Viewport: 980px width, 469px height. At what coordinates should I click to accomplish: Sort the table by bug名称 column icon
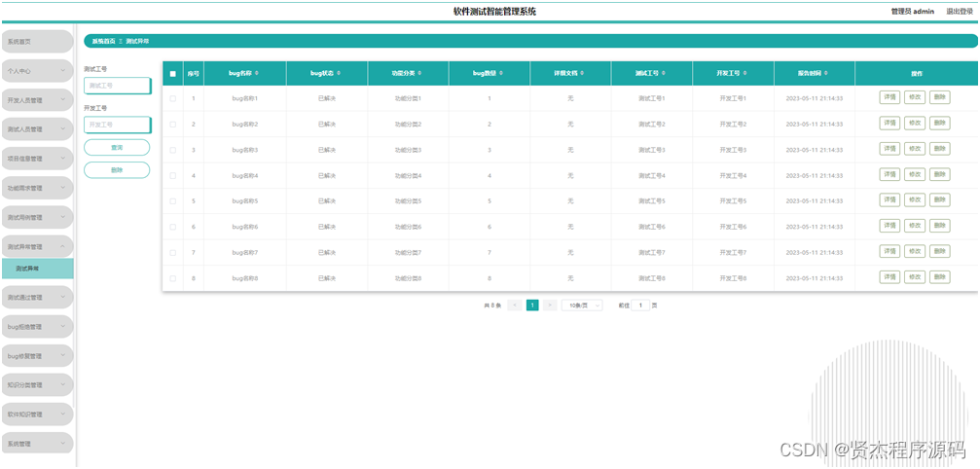click(257, 74)
